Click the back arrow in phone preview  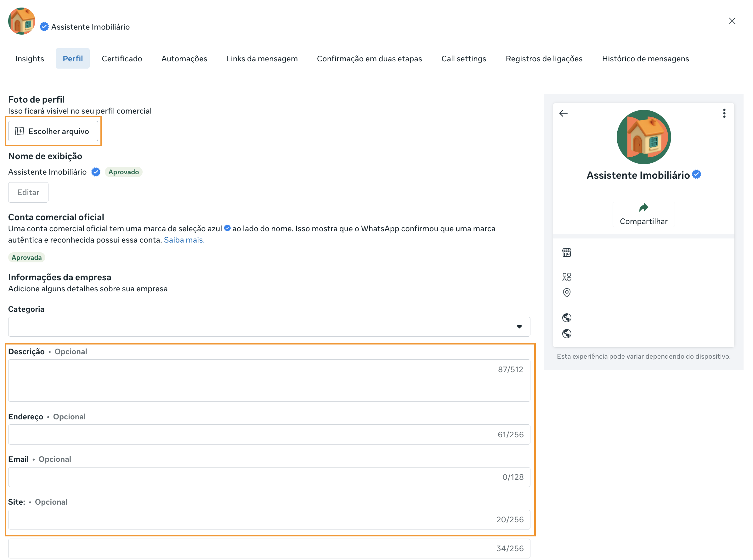pyautogui.click(x=563, y=113)
